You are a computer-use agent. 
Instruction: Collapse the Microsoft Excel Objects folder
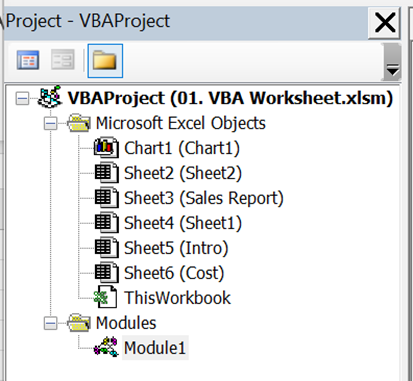pos(50,124)
